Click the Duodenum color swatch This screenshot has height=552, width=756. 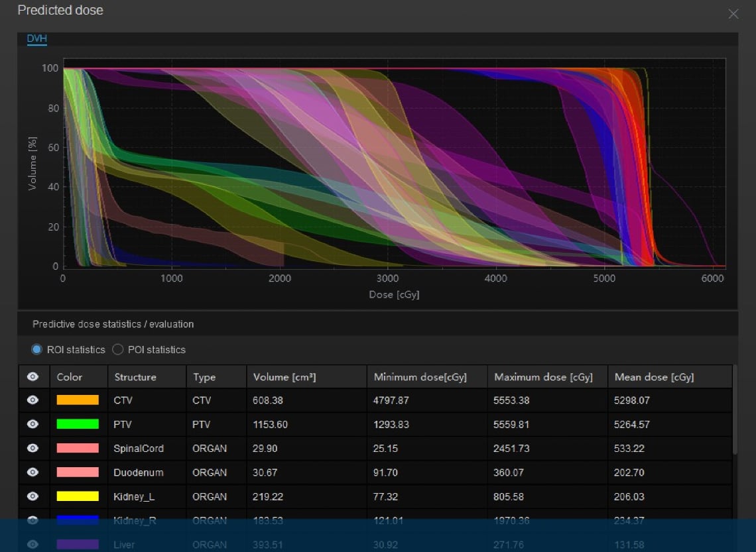(x=78, y=472)
